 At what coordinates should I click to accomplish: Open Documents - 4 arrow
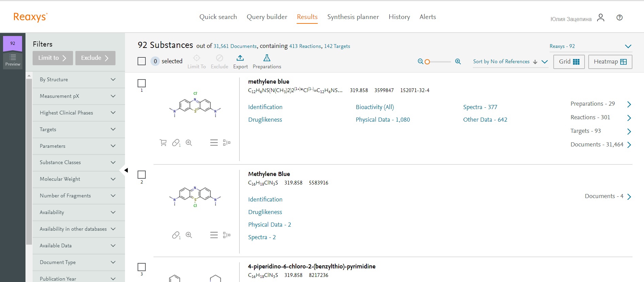tap(629, 197)
